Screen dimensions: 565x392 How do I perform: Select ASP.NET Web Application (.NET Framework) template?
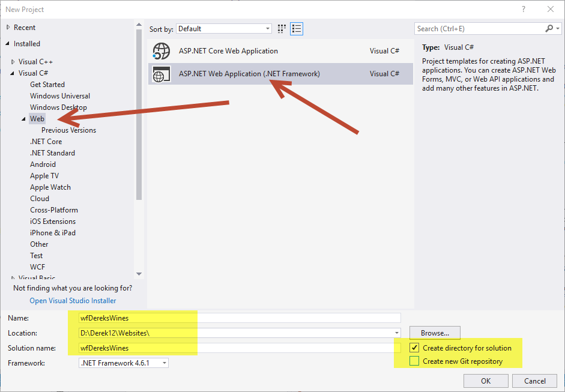[280, 74]
